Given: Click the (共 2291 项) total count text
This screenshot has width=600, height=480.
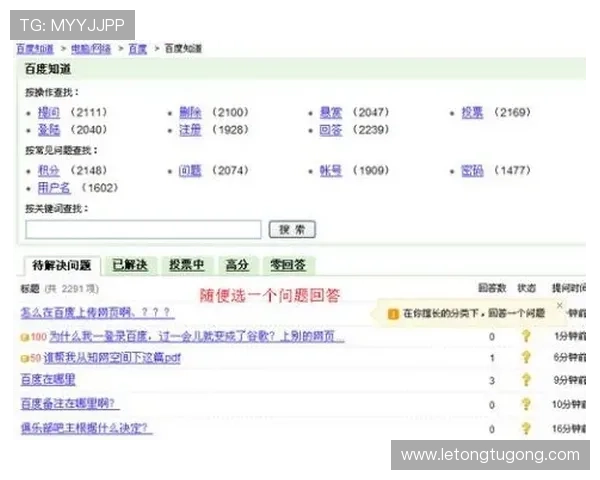Looking at the screenshot, I should coord(72,289).
